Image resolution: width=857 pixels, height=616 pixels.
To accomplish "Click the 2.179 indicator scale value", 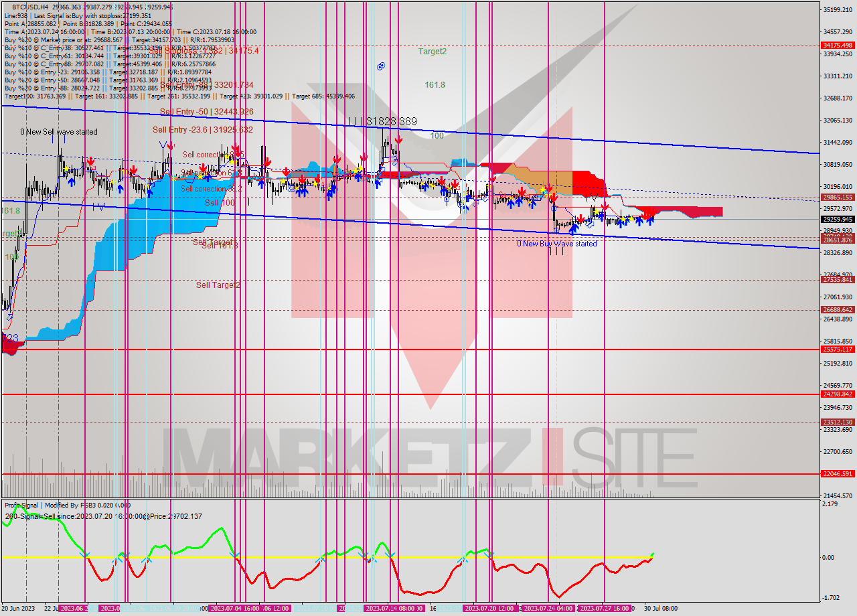I will [x=831, y=504].
